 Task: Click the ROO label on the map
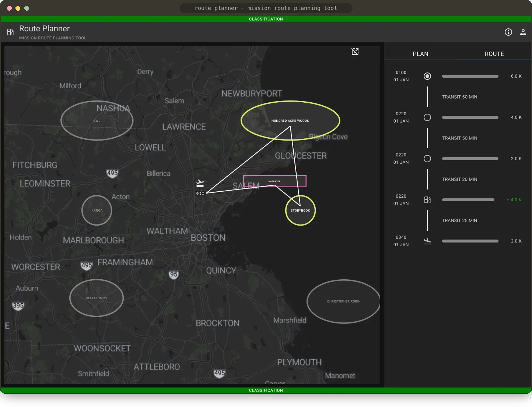200,194
